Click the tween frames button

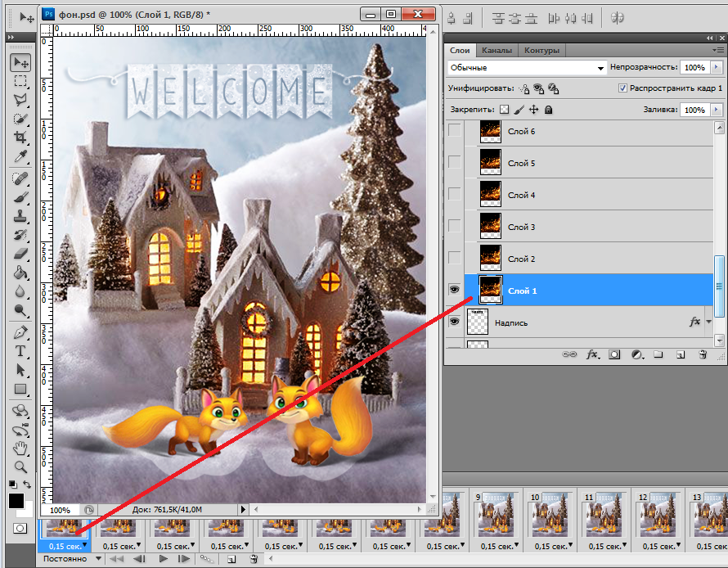pyautogui.click(x=207, y=559)
